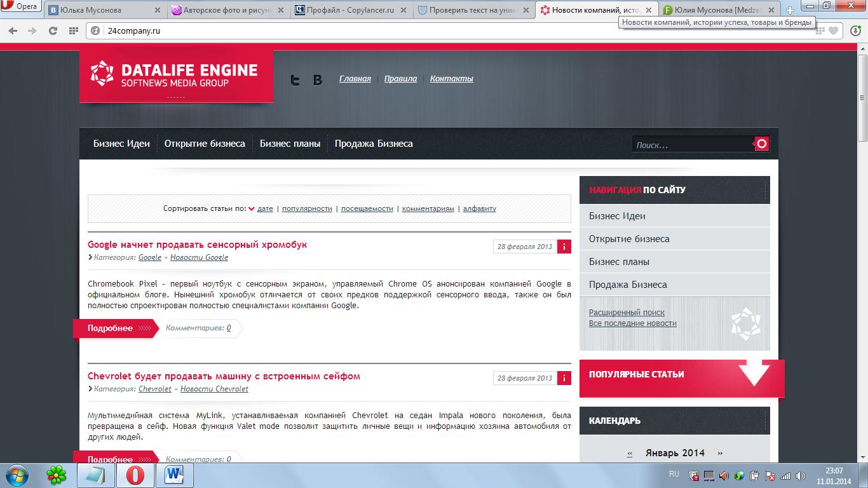868x488 pixels.
Task: Switch to the Юлька Мусонова tab
Action: pos(104,10)
